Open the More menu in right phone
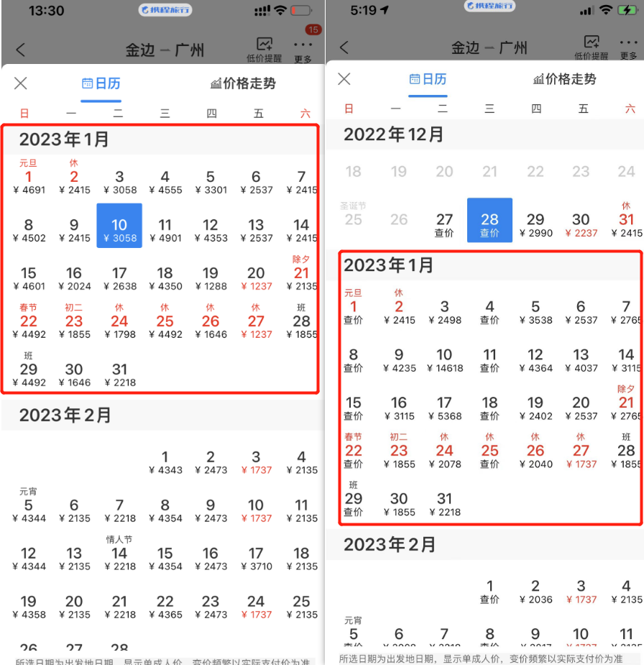 pos(628,49)
